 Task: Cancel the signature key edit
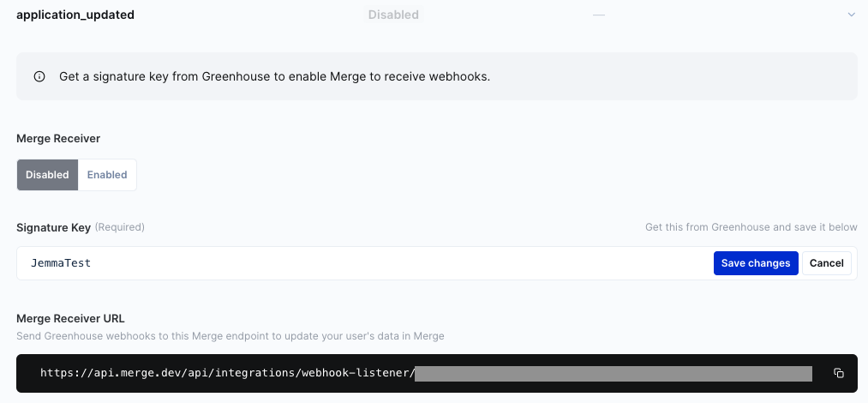pos(827,263)
